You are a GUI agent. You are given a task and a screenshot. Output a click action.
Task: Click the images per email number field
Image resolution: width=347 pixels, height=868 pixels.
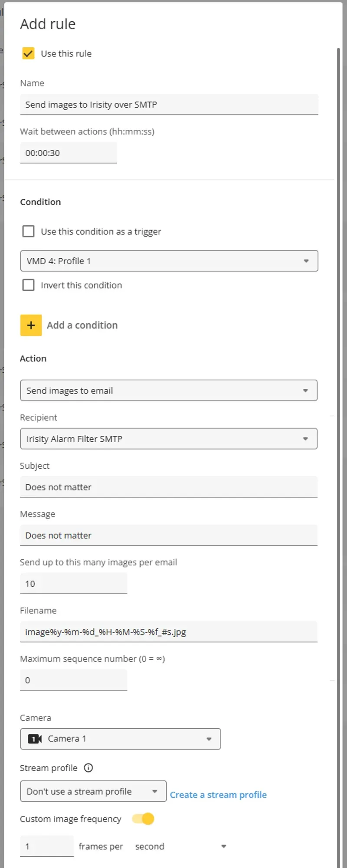point(74,584)
